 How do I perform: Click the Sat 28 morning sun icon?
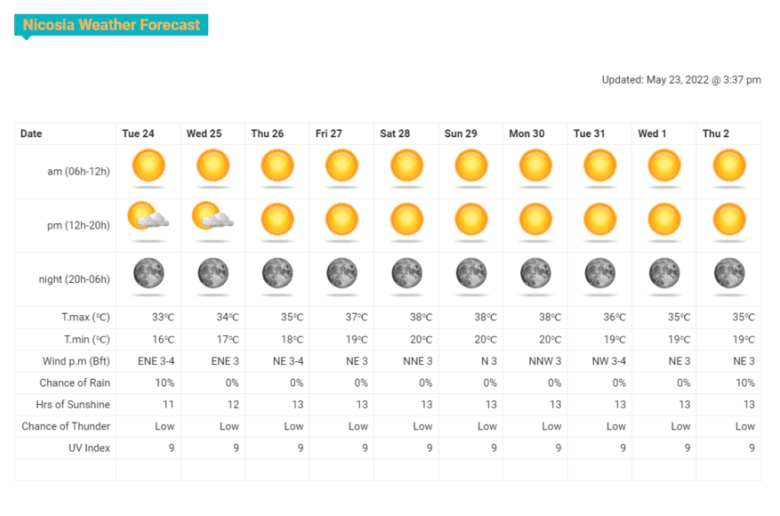(406, 166)
